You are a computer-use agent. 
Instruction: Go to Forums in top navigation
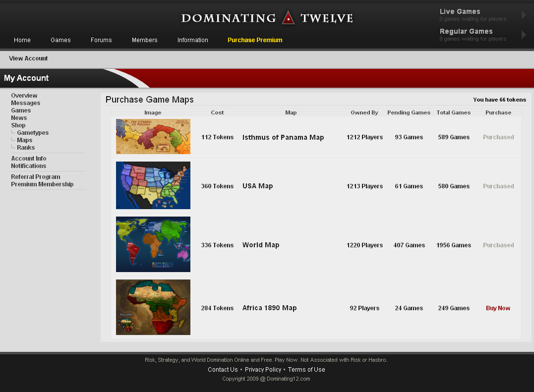point(101,40)
